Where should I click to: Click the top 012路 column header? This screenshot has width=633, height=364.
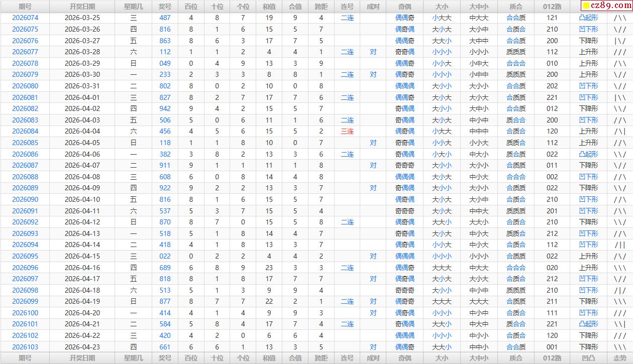click(x=552, y=7)
